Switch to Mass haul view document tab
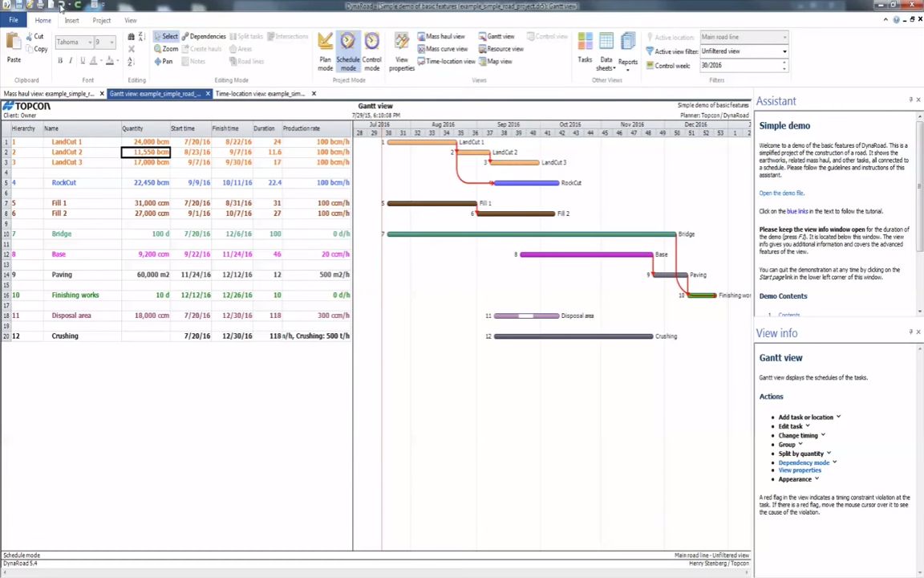Viewport: 924px width, 578px height. point(49,94)
